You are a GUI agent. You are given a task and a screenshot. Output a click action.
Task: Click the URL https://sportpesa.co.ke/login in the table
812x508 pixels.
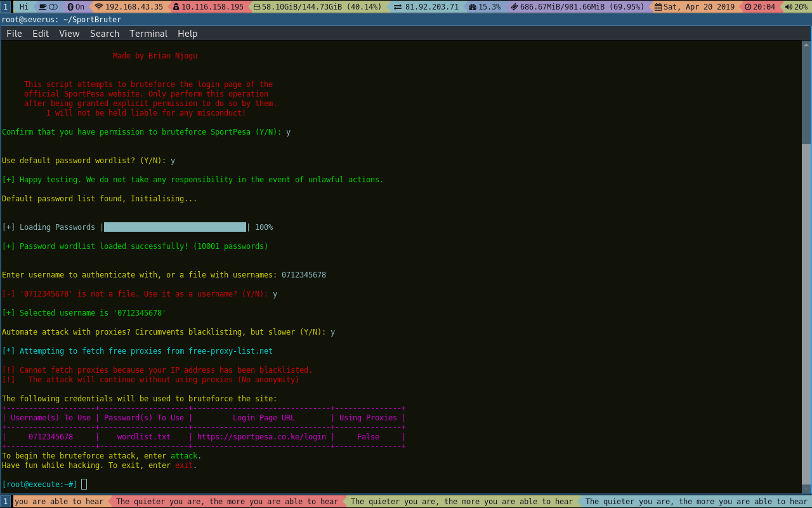(x=261, y=437)
